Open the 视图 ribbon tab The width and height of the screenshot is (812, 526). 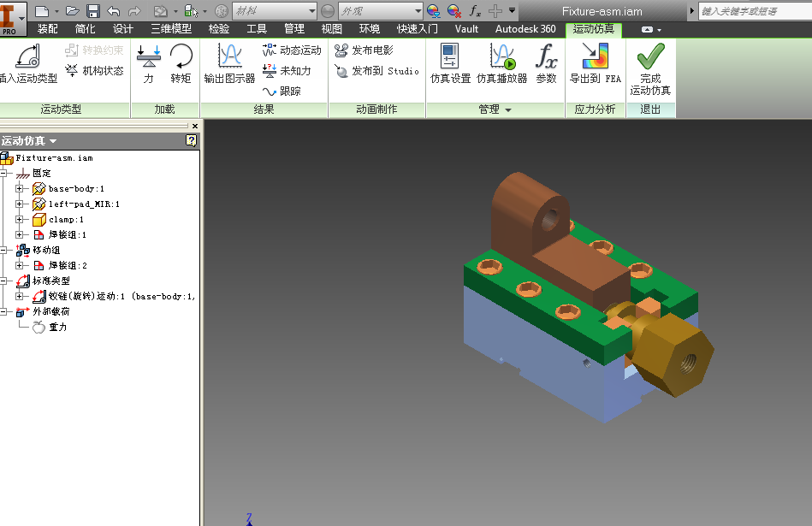331,29
